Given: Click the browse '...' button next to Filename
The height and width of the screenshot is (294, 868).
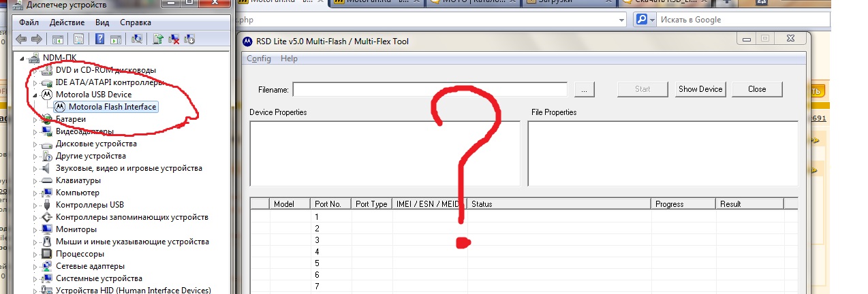Looking at the screenshot, I should pos(585,89).
